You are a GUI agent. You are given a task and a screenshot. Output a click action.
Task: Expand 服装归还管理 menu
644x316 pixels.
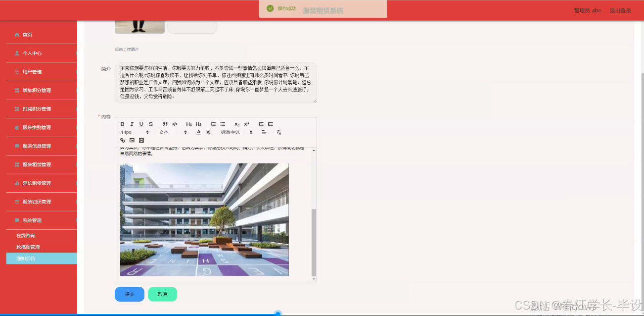coord(42,202)
